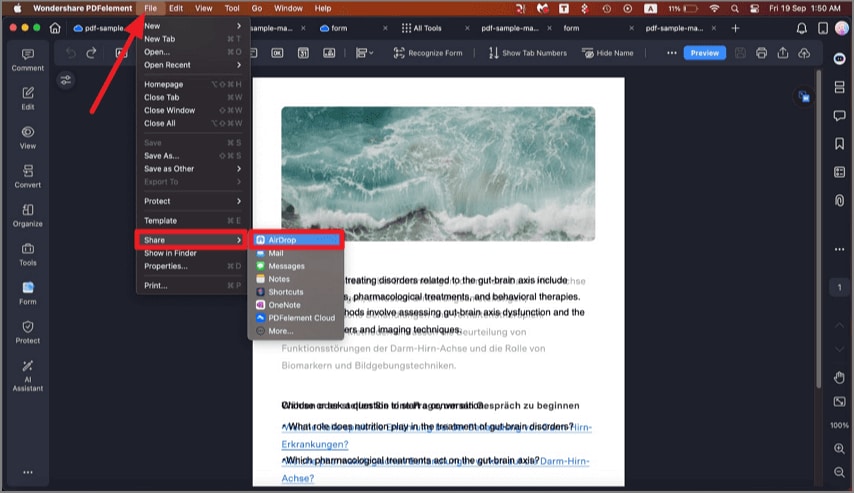
Task: Open the attachments paperclip panel
Action: (839, 200)
